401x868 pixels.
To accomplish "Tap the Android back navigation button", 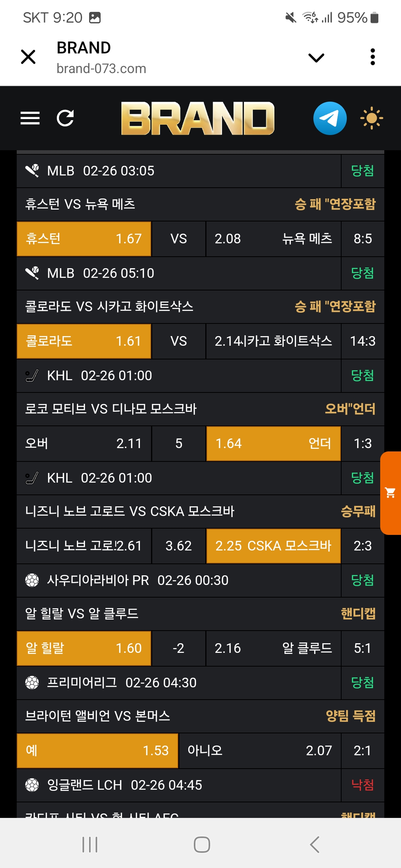I will click(314, 845).
